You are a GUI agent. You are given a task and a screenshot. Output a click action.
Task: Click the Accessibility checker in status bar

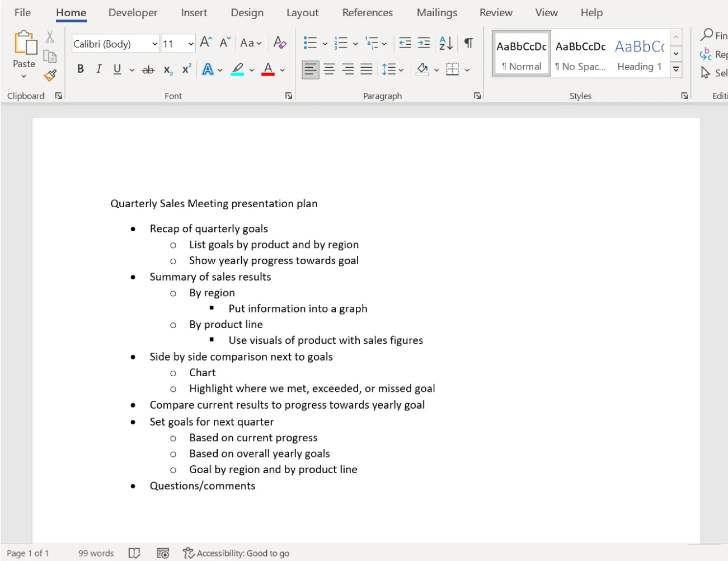point(237,553)
